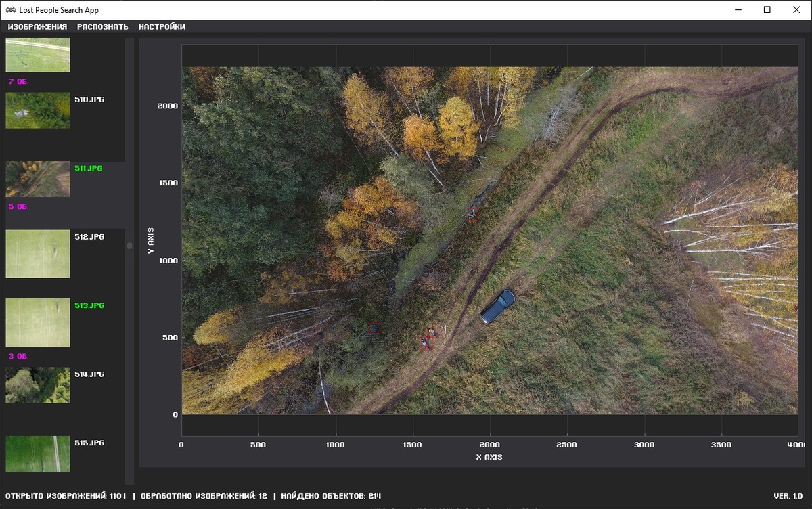Select the 512.JPG thumbnail
The height and width of the screenshot is (509, 812).
(x=38, y=254)
